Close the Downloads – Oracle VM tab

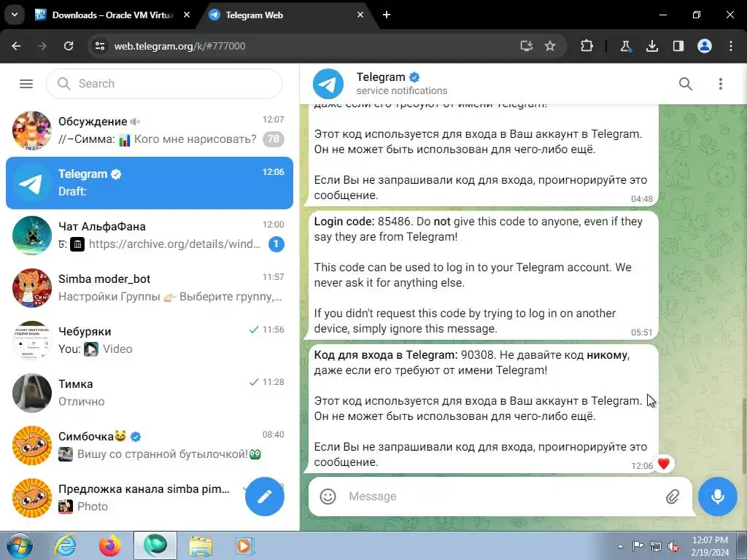tap(187, 15)
